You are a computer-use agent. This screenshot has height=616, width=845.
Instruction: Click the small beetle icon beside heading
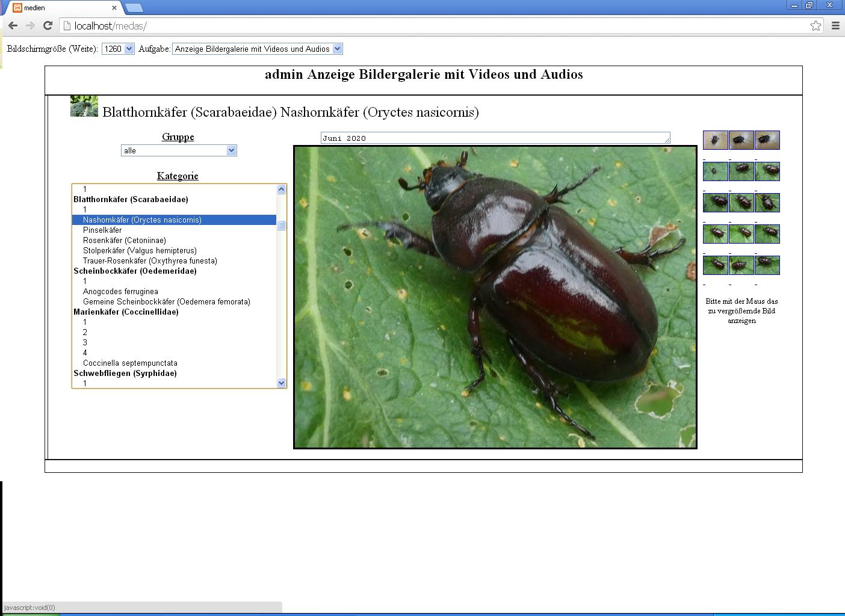84,106
